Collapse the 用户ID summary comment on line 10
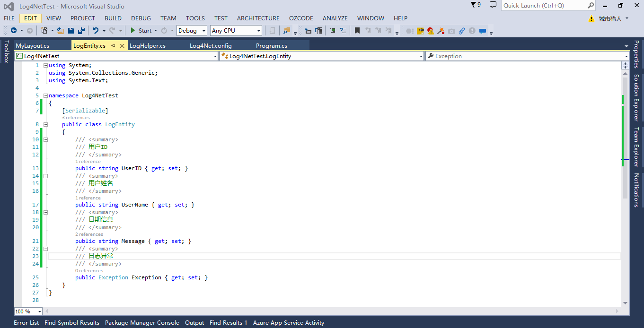This screenshot has width=644, height=328. coord(45,139)
